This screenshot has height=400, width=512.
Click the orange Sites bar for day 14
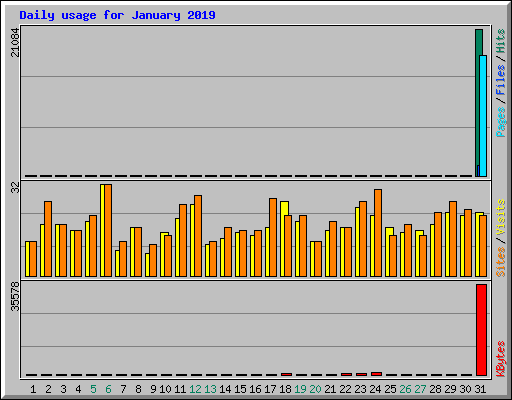pos(228,252)
